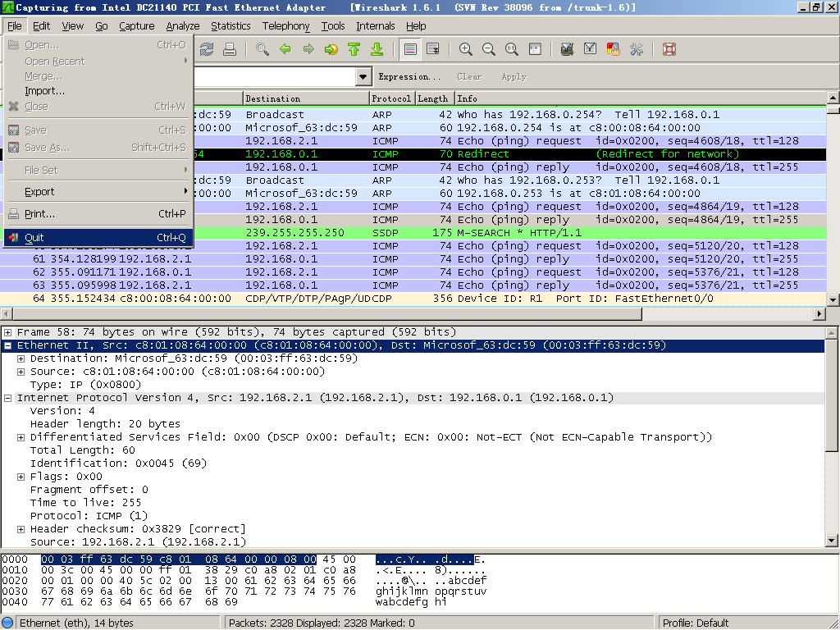Open Preferences with the tools icon

pyautogui.click(x=637, y=49)
